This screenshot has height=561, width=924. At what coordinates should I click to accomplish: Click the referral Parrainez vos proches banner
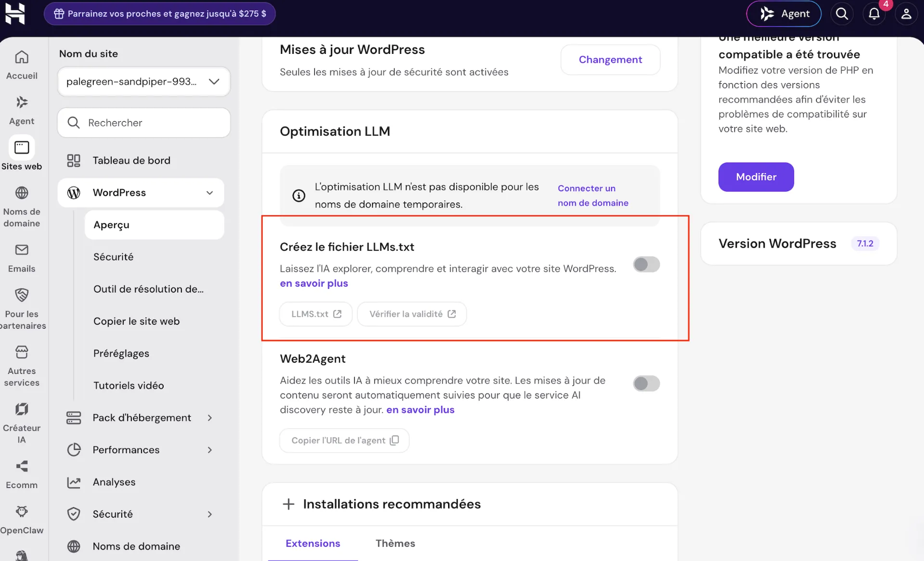pyautogui.click(x=160, y=13)
